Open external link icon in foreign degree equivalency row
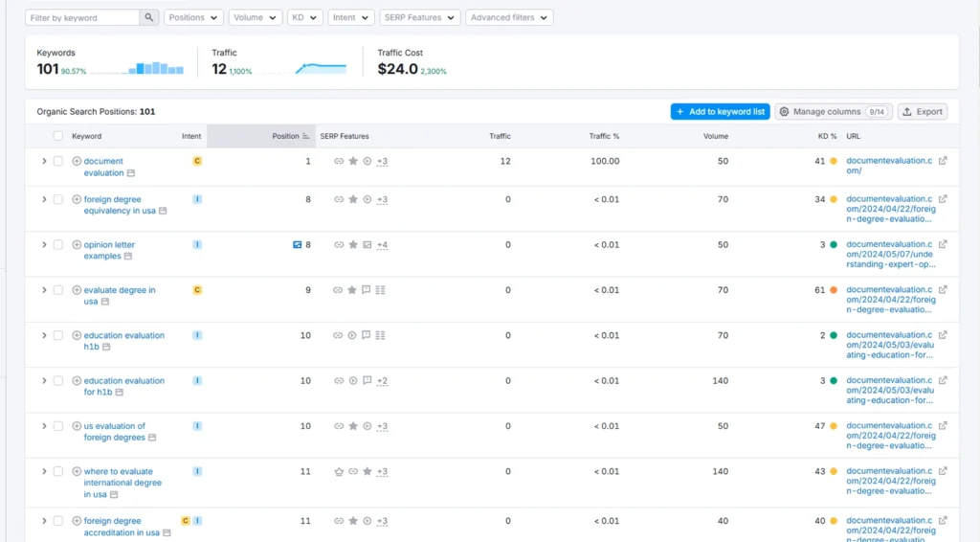 point(943,199)
